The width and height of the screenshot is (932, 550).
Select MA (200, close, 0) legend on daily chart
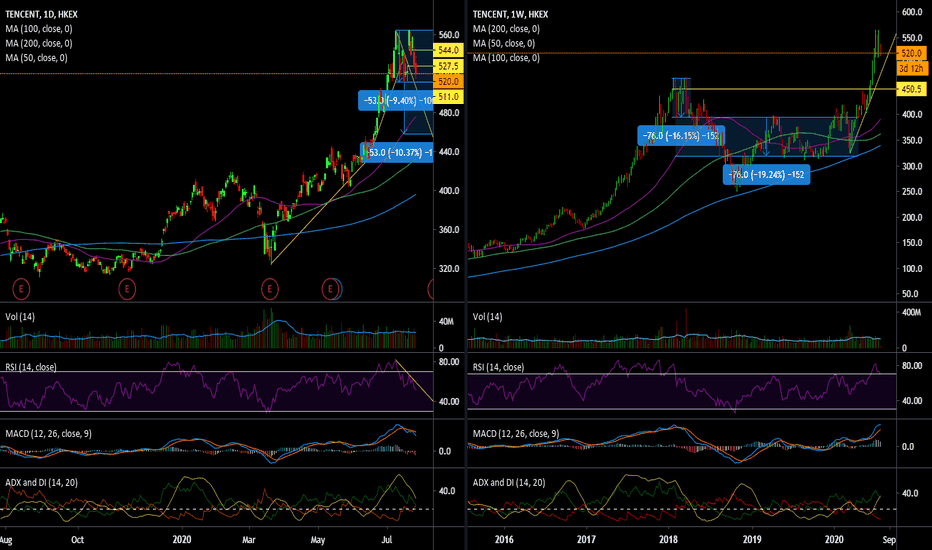39,43
